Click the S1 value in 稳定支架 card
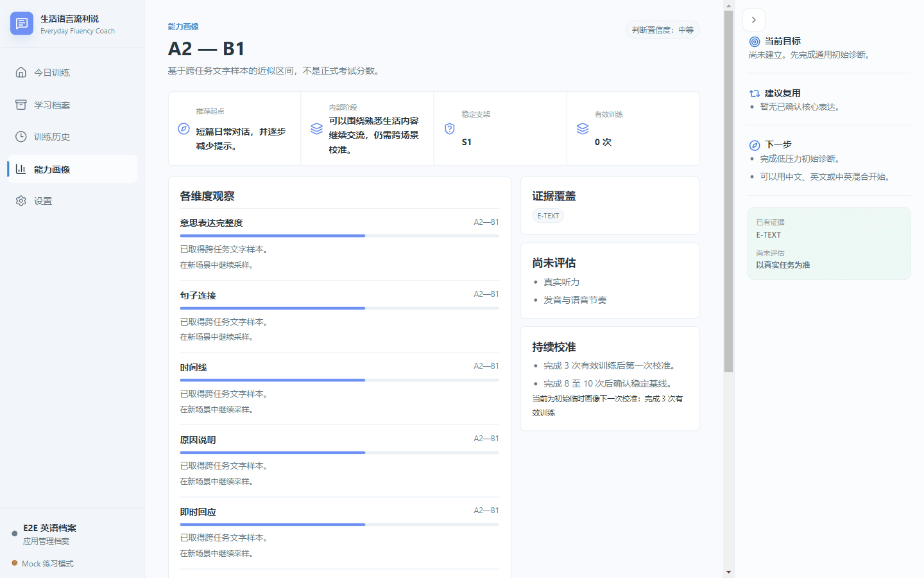Image resolution: width=924 pixels, height=578 pixels. [x=466, y=142]
